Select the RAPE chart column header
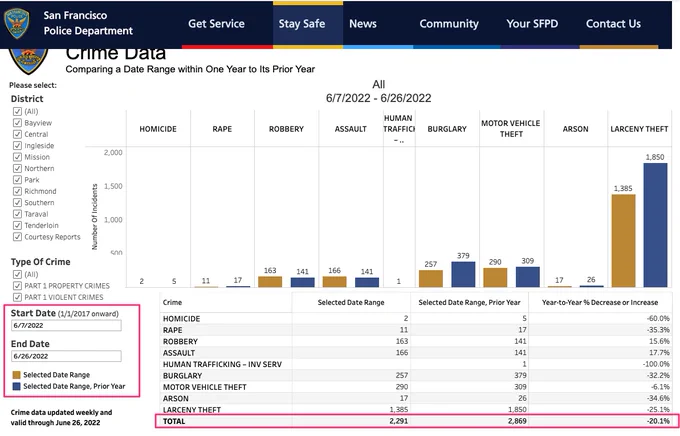 tap(222, 129)
